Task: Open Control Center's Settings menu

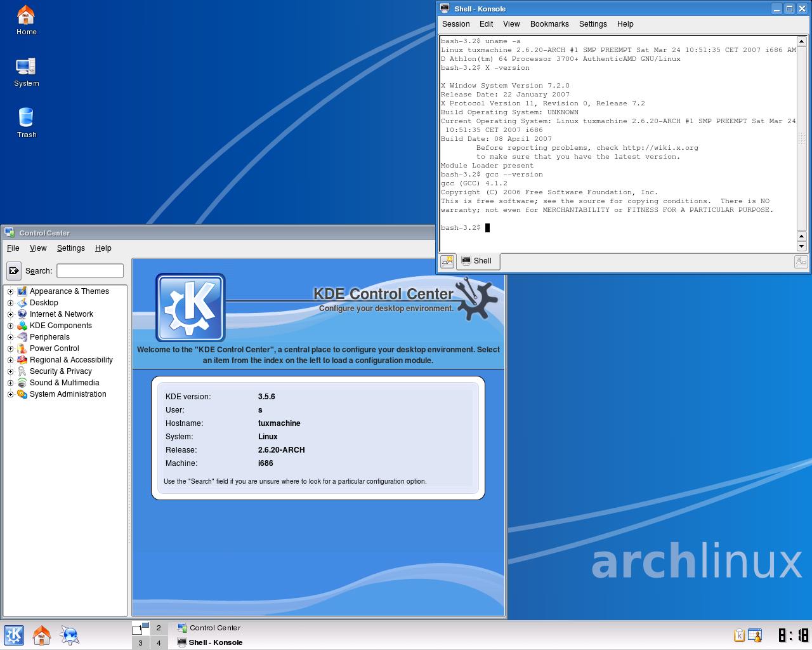Action: pos(71,248)
